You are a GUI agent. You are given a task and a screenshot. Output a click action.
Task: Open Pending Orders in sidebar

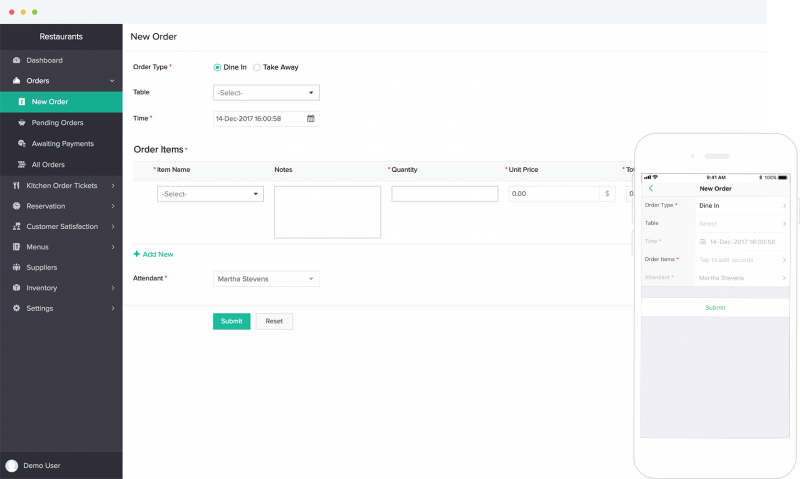[57, 123]
